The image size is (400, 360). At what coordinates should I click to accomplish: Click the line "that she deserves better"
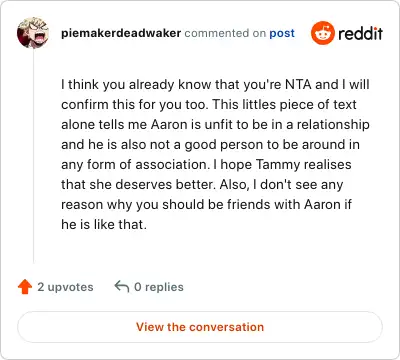point(202,185)
